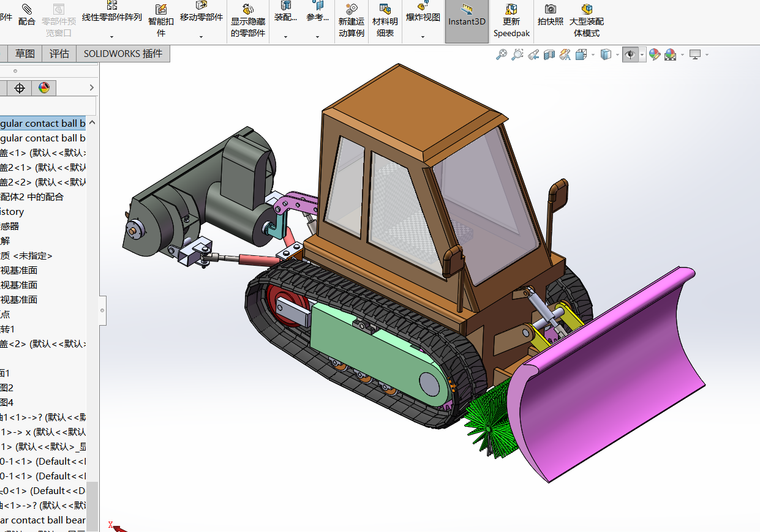Click the View Settings monitor icon
This screenshot has width=760, height=532.
(x=695, y=54)
